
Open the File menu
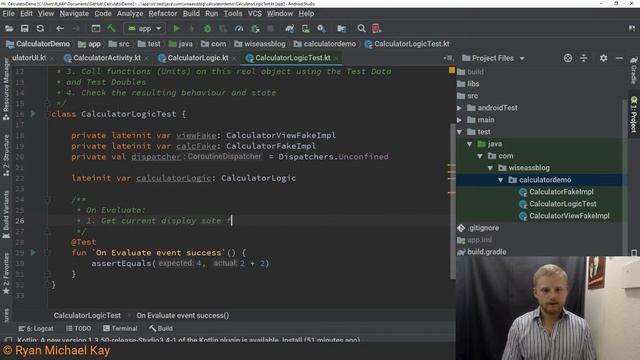pos(8,13)
